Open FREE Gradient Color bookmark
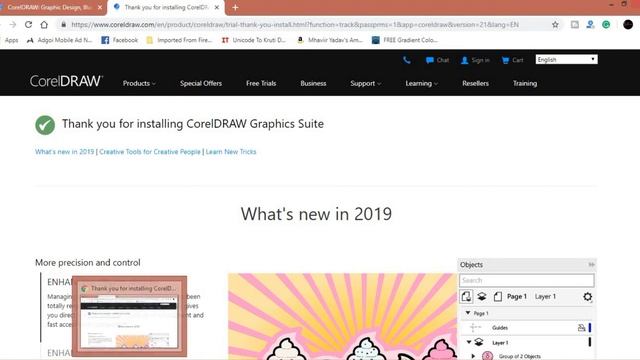 404,40
